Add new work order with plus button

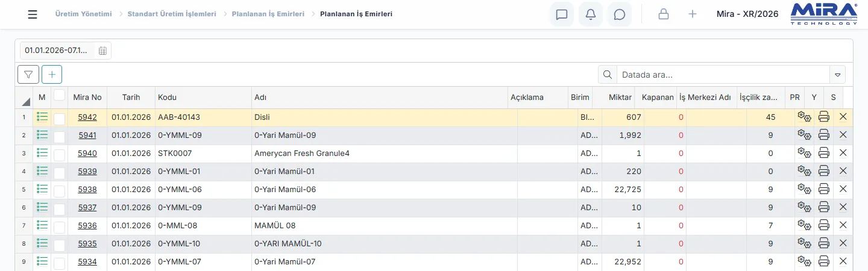[52, 75]
